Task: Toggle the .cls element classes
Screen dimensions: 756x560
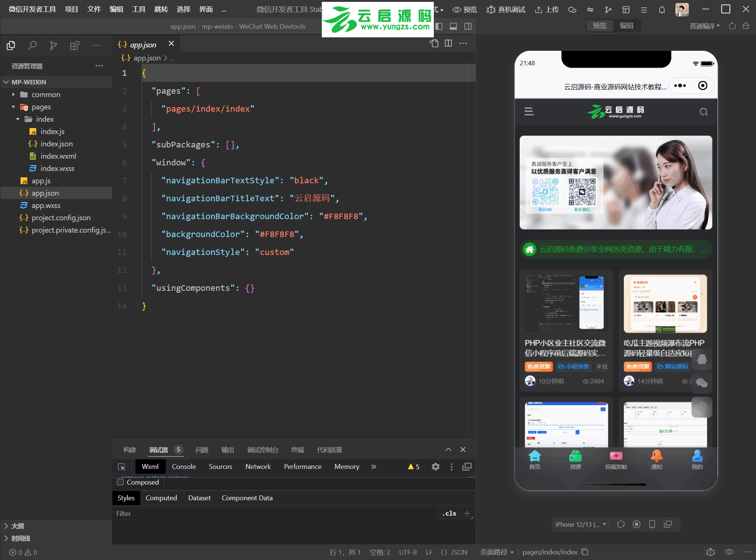Action: coord(449,513)
